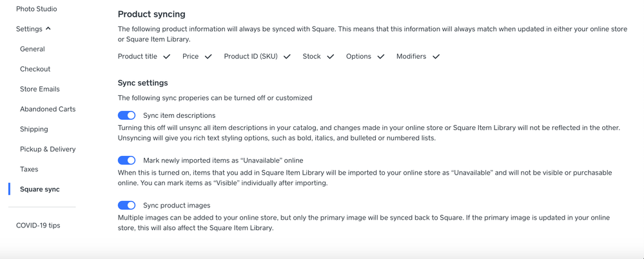Toggle the Sync product images switch

pos(126,206)
